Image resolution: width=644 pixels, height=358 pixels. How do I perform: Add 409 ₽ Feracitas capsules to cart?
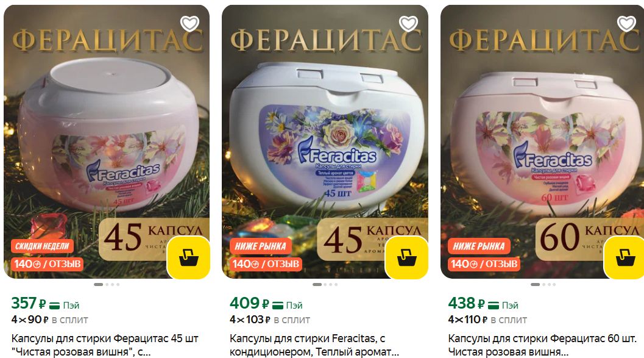point(406,258)
